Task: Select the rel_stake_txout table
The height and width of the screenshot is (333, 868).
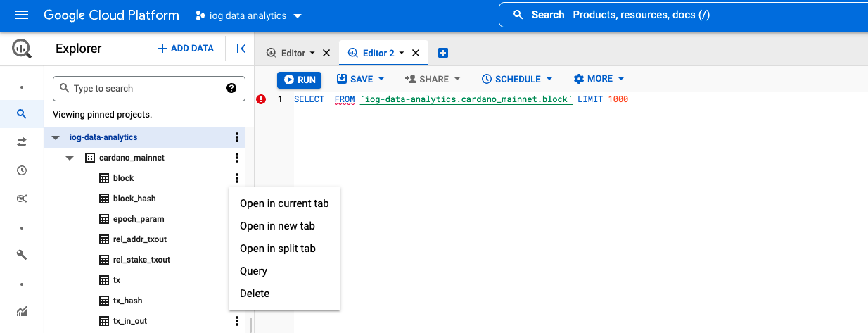Action: (x=141, y=260)
